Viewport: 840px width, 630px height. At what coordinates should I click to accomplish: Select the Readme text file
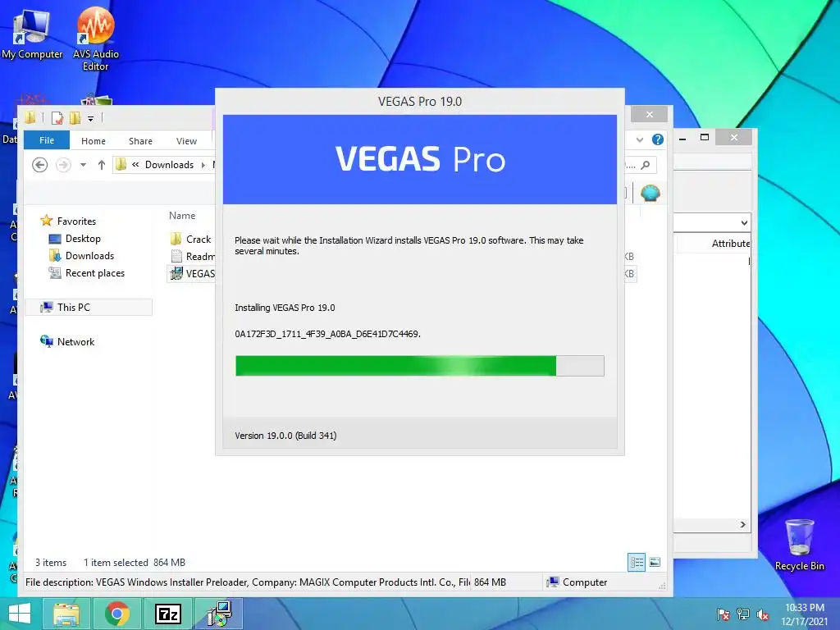pos(192,256)
